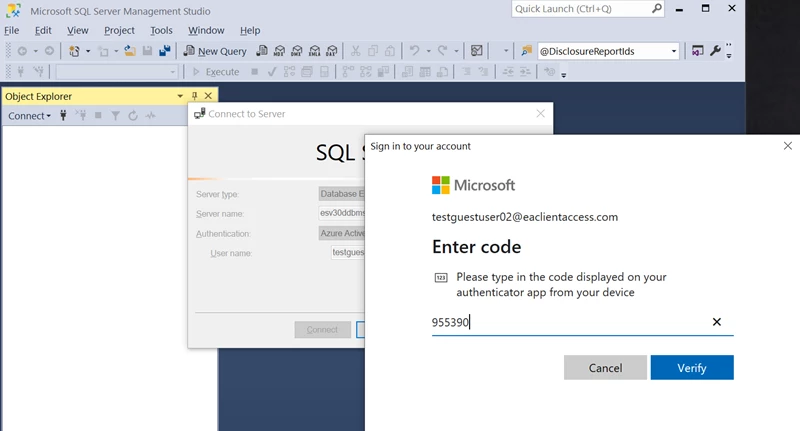Click the Redo arrow icon

point(442,51)
